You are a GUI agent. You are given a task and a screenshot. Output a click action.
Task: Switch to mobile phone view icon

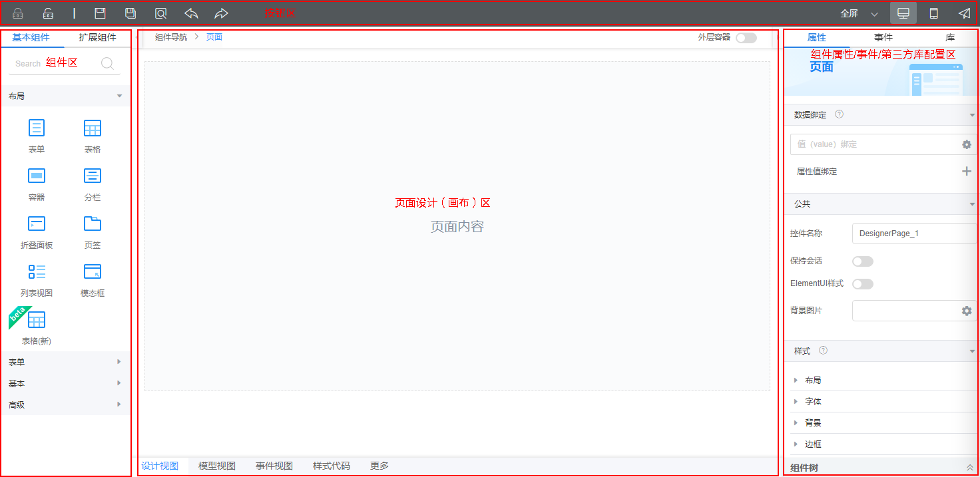(x=934, y=13)
